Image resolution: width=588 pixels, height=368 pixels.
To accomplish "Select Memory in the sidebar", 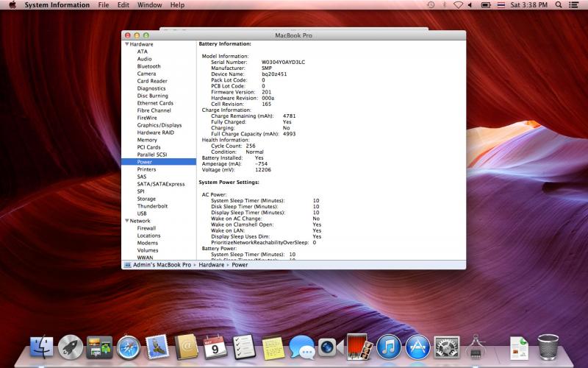I will (x=147, y=140).
